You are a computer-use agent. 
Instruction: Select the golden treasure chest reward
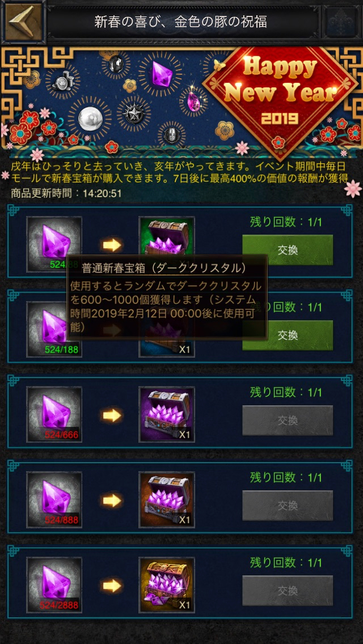(167, 585)
